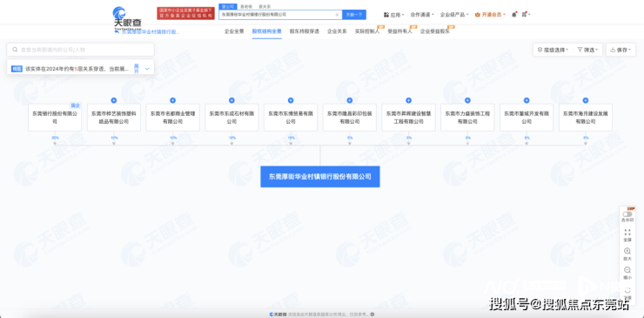Screen dimensions: 644x318
Task: Click the red government credit agency banner
Action: coord(185,13)
